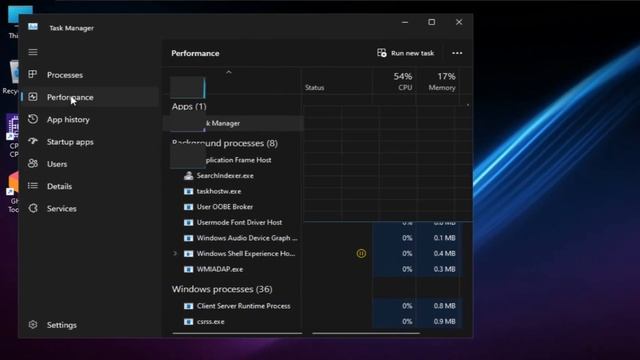This screenshot has width=640, height=360.
Task: Click the sort chevron above Name column
Action: pyautogui.click(x=229, y=72)
